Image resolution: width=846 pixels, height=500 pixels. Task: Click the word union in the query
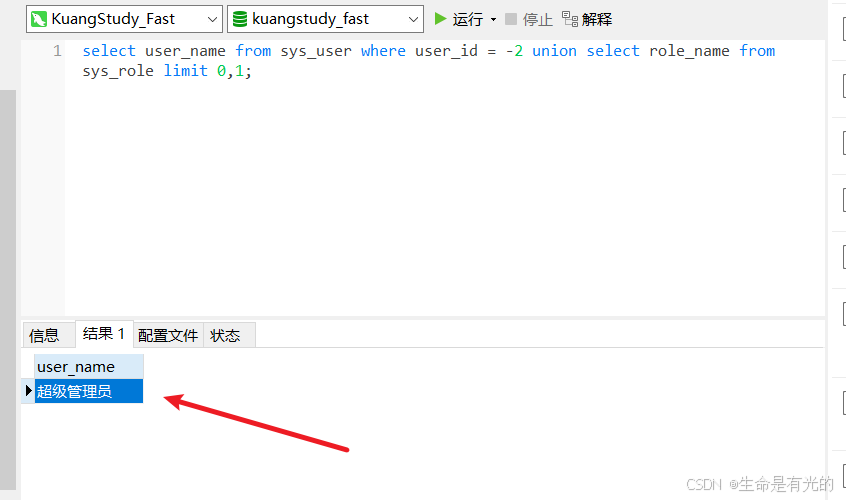554,51
